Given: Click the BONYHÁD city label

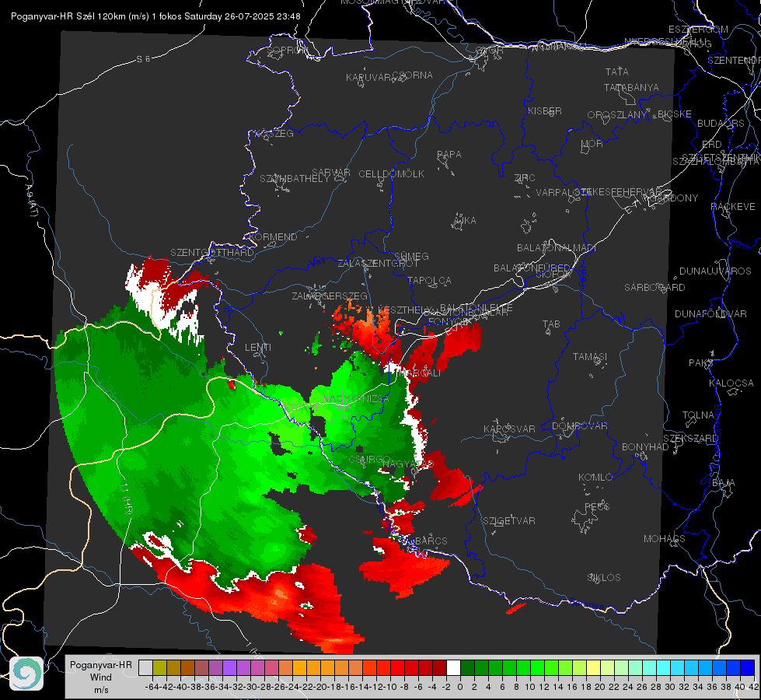Looking at the screenshot, I should point(645,447).
